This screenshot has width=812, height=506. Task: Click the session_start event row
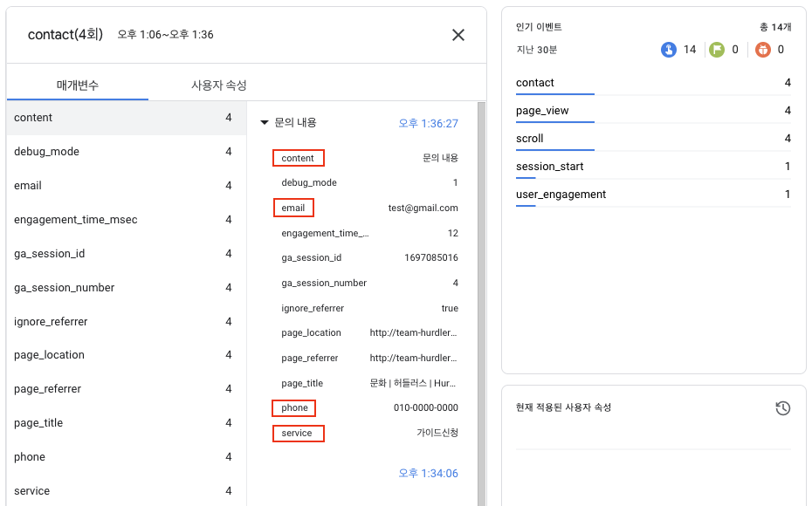[653, 167]
